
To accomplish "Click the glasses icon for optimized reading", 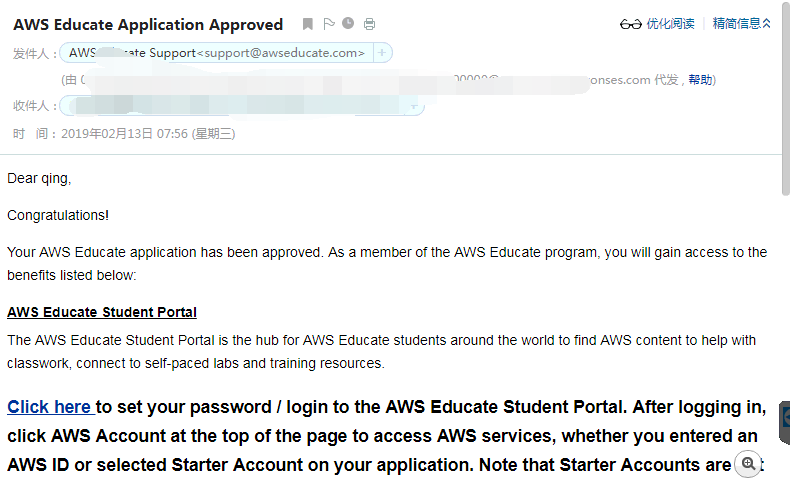I will [x=630, y=24].
